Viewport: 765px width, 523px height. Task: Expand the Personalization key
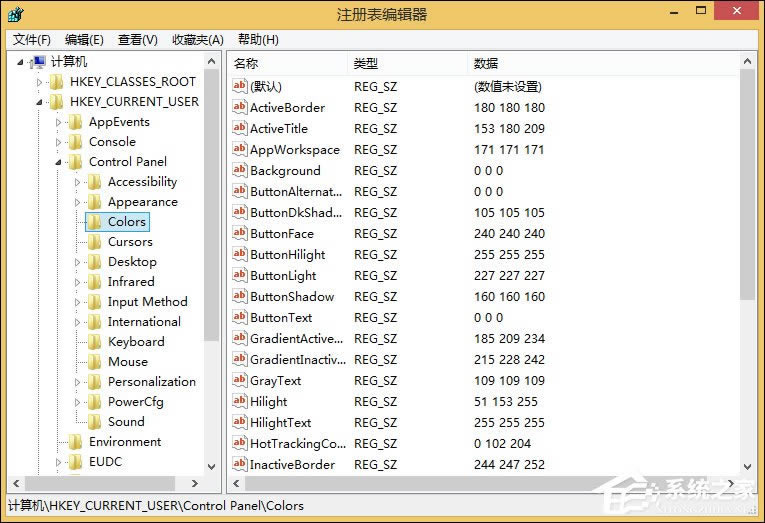click(78, 382)
